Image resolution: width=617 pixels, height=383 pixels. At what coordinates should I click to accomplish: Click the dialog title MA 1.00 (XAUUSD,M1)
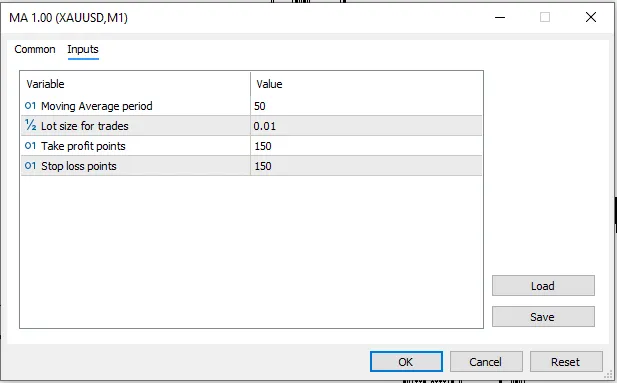(x=68, y=18)
